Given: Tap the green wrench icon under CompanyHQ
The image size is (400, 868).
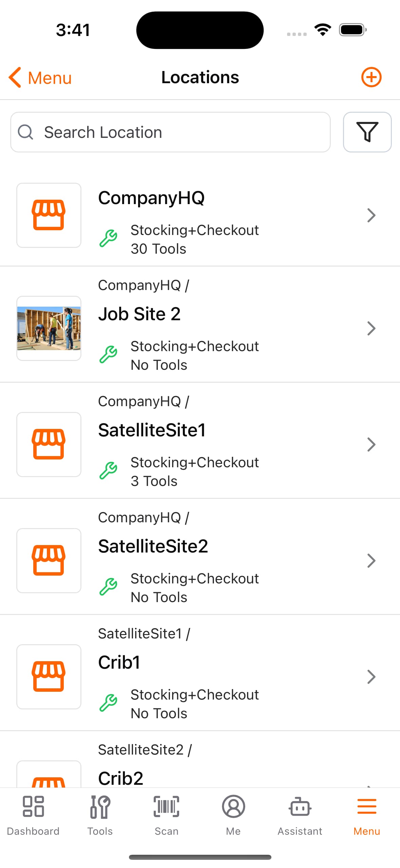Looking at the screenshot, I should click(108, 238).
